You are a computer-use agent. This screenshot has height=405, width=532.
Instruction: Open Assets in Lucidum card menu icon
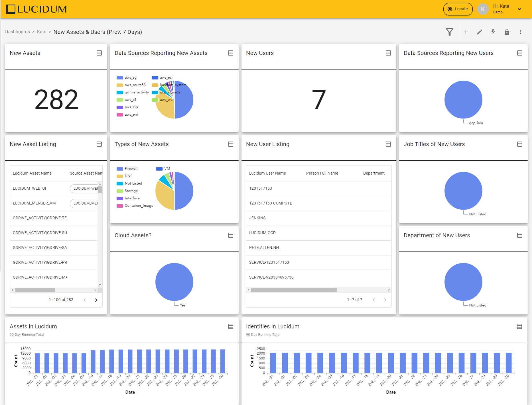231,326
